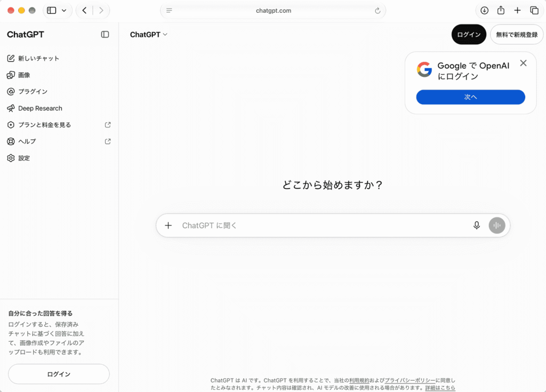This screenshot has width=546, height=392.
Task: Show Safari tab overview icon
Action: point(534,11)
